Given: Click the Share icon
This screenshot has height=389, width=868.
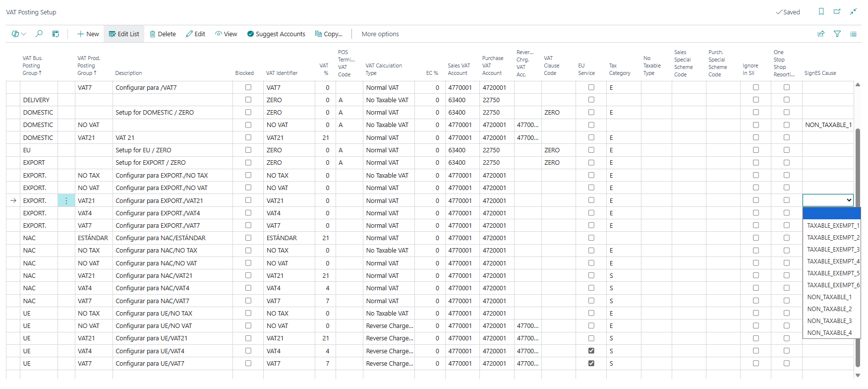Looking at the screenshot, I should click(821, 34).
